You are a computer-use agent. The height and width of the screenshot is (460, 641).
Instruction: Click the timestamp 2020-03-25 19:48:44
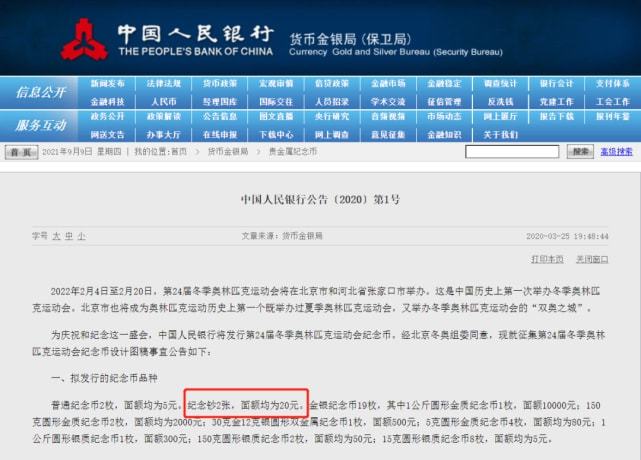[x=567, y=236]
